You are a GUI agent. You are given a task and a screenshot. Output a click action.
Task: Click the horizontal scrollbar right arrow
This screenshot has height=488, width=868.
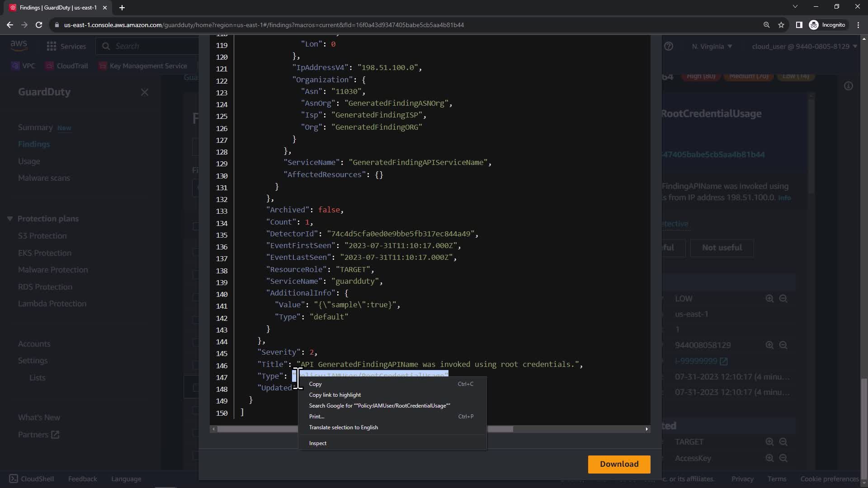[646, 429]
